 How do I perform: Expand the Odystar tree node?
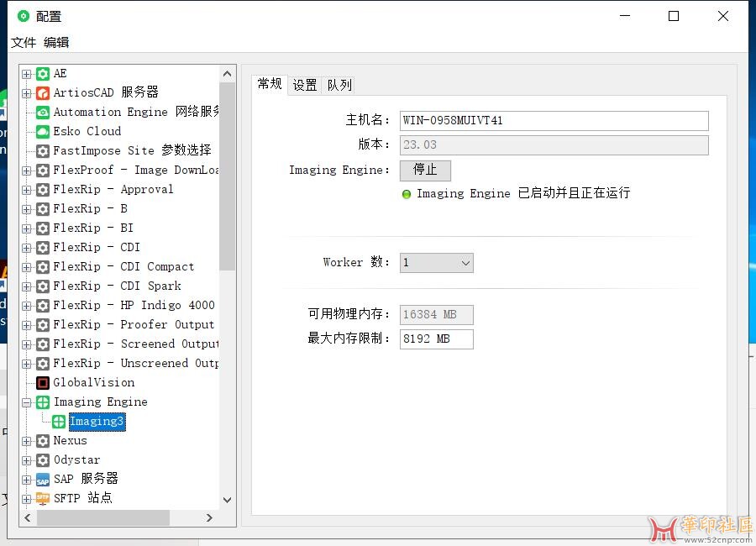(x=27, y=460)
